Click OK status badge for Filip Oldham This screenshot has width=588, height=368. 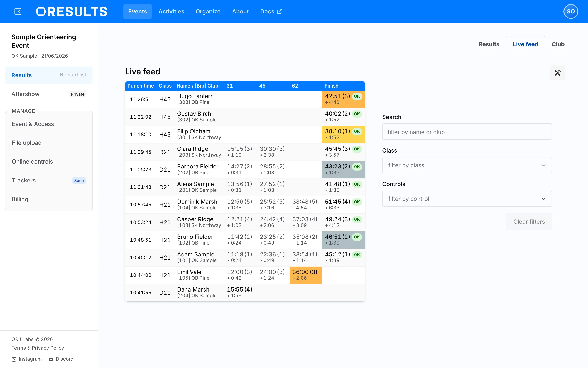[357, 131]
